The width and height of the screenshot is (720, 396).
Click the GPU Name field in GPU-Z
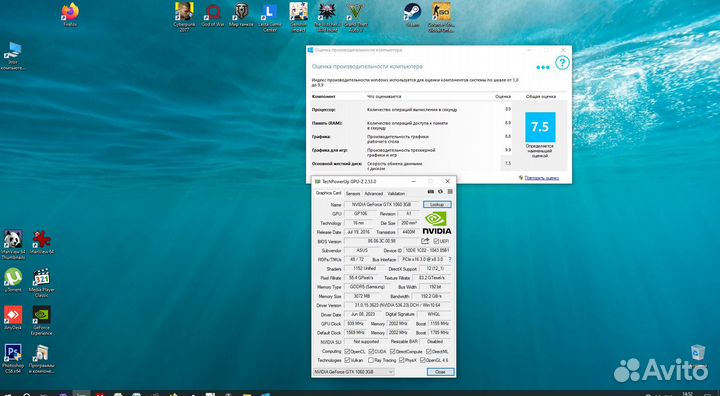pyautogui.click(x=382, y=204)
